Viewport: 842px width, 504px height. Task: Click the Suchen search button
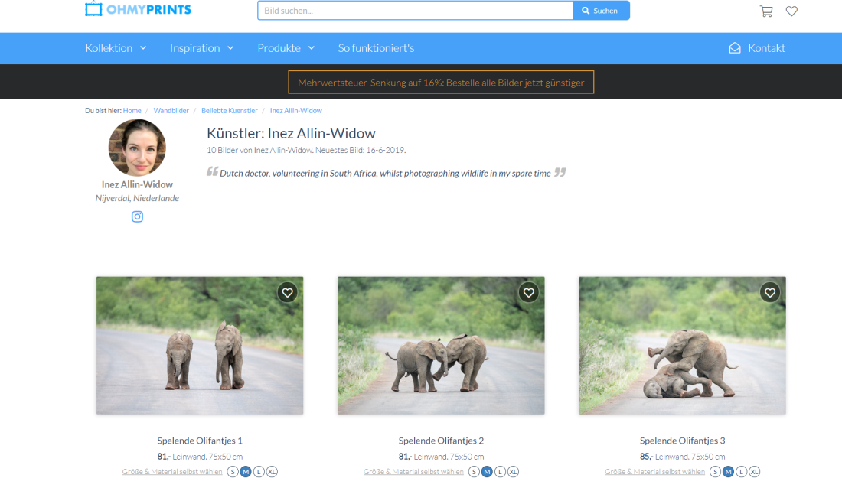(x=601, y=11)
